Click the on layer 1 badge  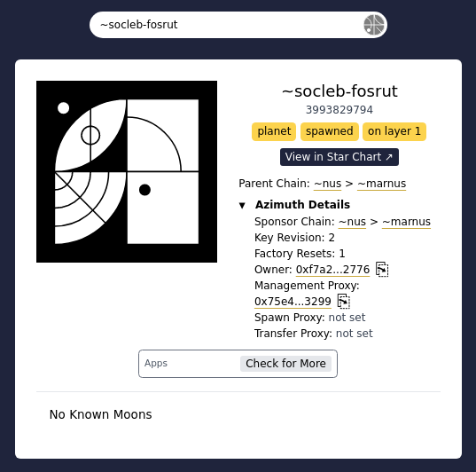point(394,131)
